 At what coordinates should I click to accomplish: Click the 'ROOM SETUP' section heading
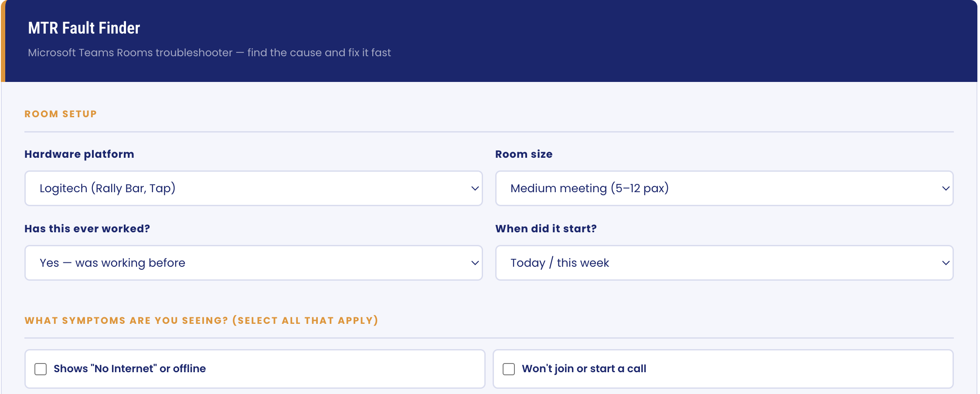tap(61, 114)
